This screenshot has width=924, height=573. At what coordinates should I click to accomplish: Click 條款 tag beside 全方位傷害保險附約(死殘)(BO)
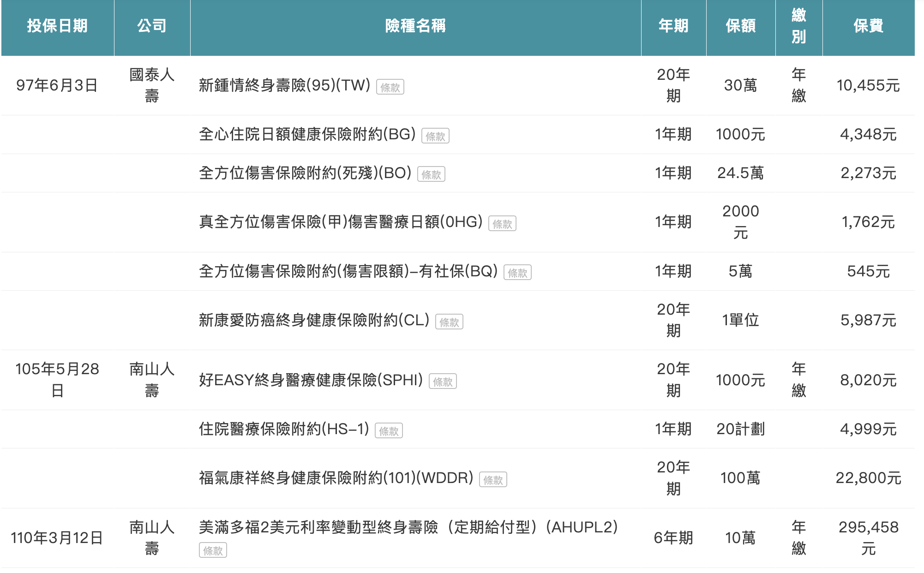(x=431, y=174)
